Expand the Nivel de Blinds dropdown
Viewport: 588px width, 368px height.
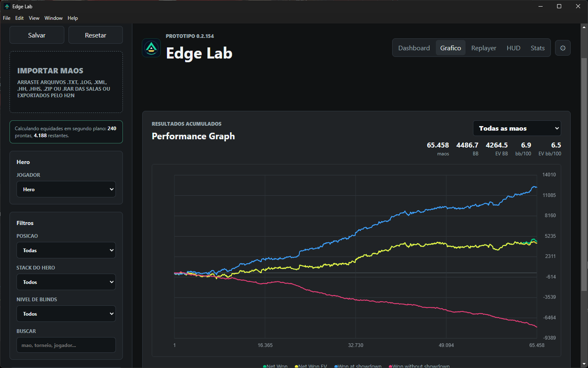66,314
